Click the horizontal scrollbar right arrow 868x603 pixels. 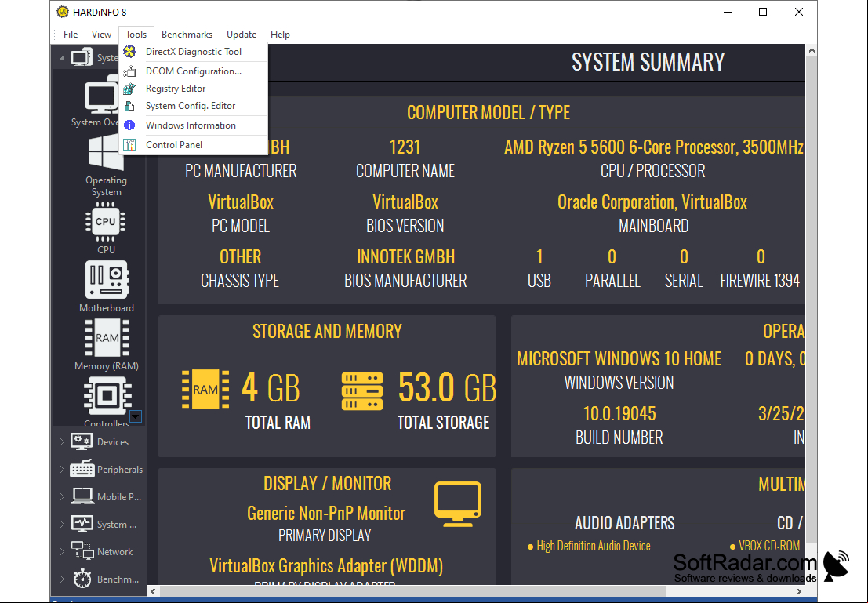pos(799,591)
